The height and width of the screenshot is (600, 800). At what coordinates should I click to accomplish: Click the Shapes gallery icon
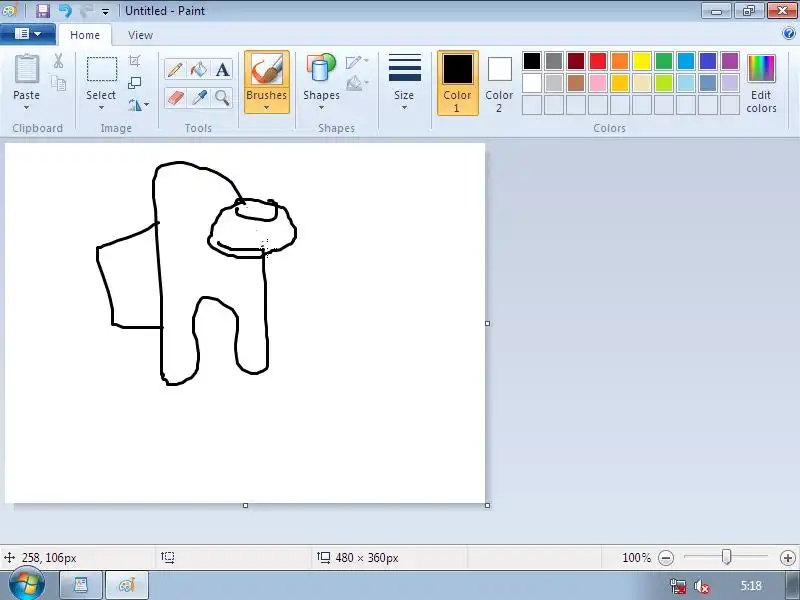(321, 69)
